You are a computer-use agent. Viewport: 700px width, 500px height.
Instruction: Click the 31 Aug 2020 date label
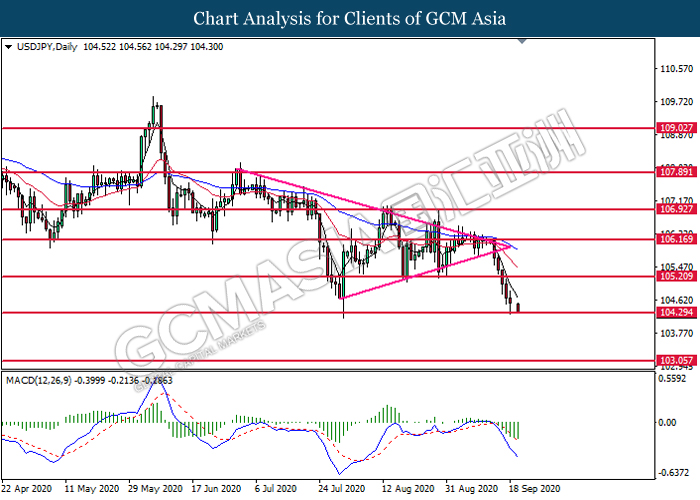pyautogui.click(x=472, y=489)
